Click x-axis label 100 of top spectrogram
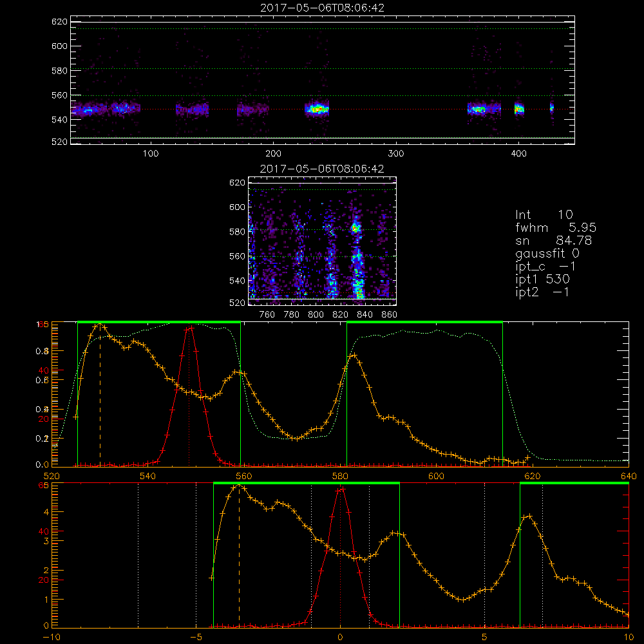The height and width of the screenshot is (644, 644). [151, 154]
